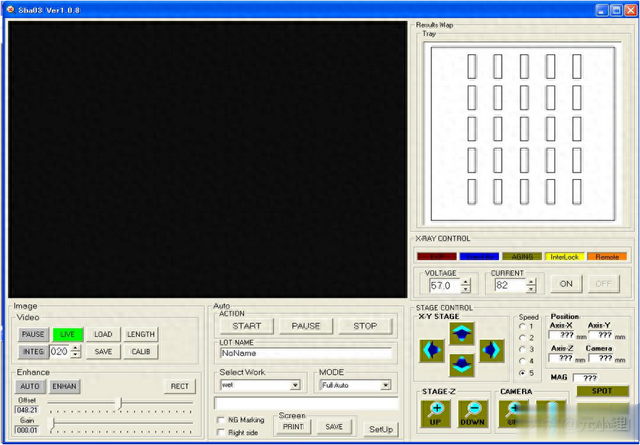
Task: Increase INTEG value with up arrow
Action: (76, 348)
